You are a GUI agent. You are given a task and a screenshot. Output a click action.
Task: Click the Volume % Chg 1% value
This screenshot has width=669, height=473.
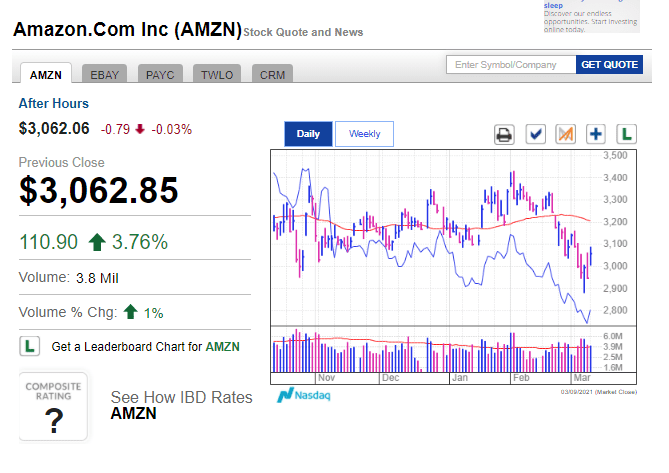coord(153,313)
